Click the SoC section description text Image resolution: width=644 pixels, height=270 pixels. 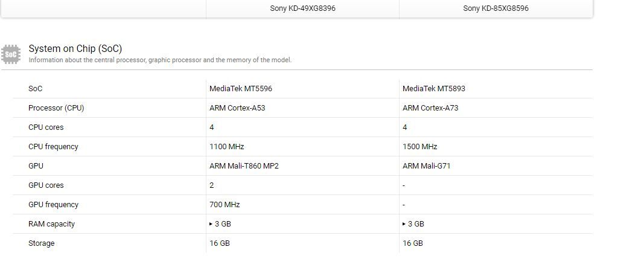tap(160, 60)
